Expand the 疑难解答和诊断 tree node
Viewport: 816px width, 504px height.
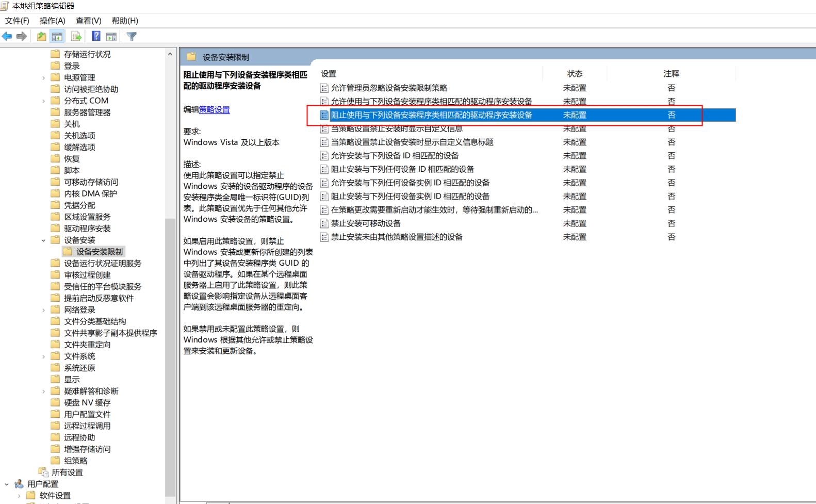pyautogui.click(x=43, y=392)
